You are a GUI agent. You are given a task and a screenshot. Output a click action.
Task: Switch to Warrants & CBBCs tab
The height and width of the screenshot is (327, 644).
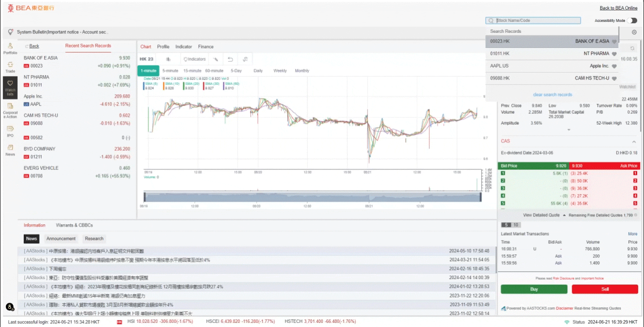click(74, 225)
